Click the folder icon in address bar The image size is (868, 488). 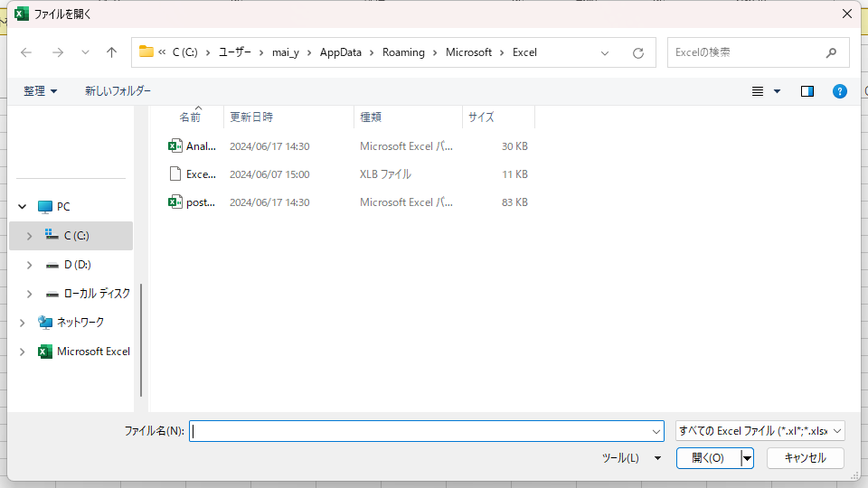[146, 52]
